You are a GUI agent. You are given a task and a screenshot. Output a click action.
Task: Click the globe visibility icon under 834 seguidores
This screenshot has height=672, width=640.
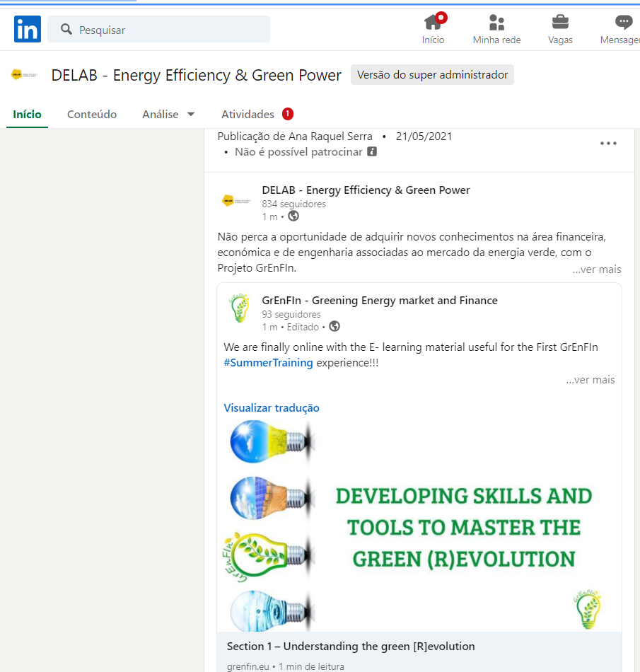293,216
